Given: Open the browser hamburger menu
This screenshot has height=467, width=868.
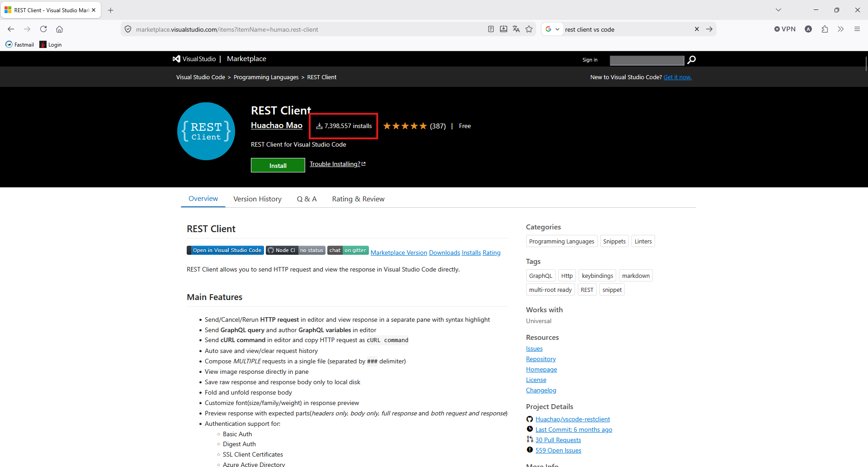Looking at the screenshot, I should [857, 29].
